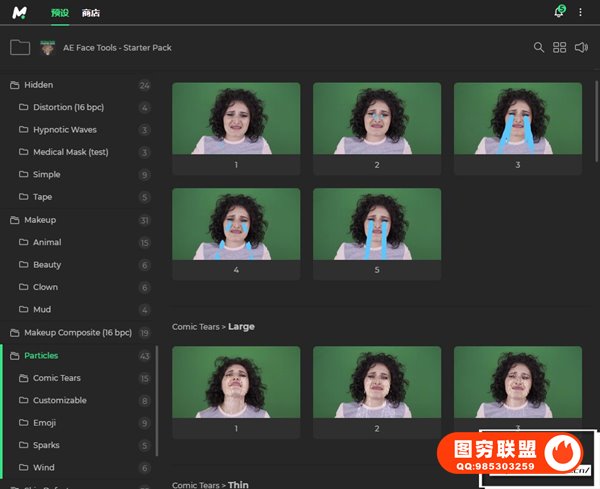Click the search magnifier icon
Image resolution: width=600 pixels, height=489 pixels.
coord(539,47)
